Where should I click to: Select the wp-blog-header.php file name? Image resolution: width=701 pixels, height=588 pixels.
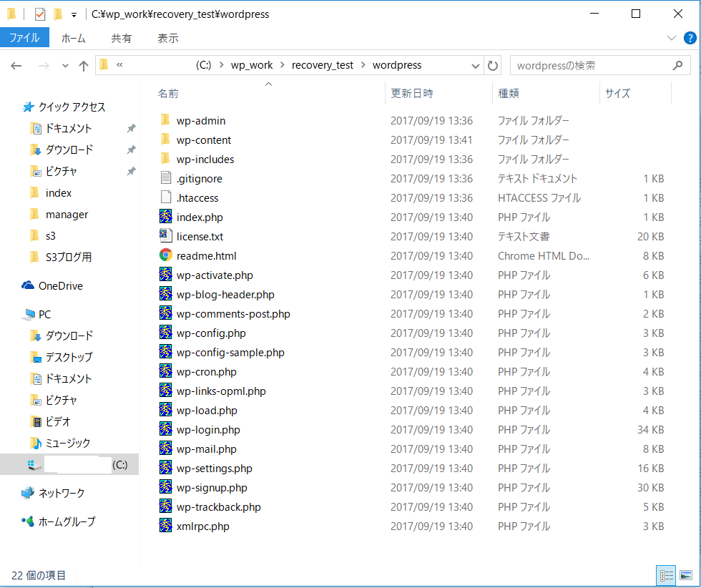225,295
